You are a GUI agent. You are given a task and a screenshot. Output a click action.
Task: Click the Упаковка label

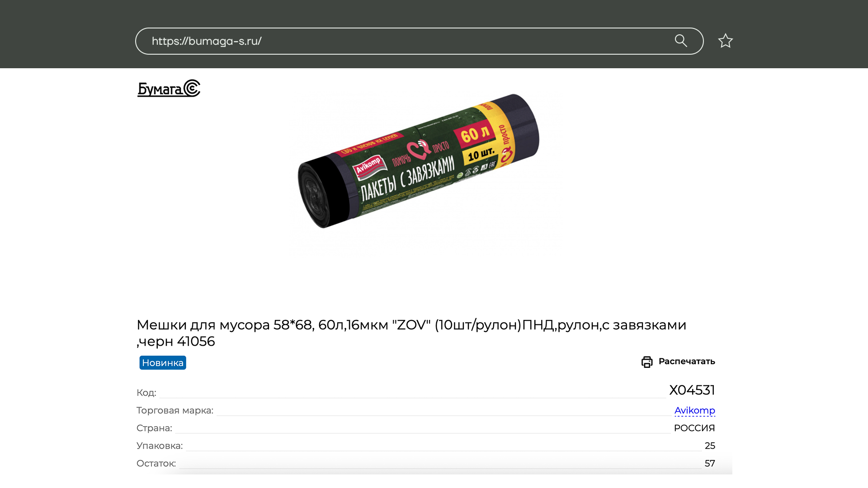click(x=160, y=446)
